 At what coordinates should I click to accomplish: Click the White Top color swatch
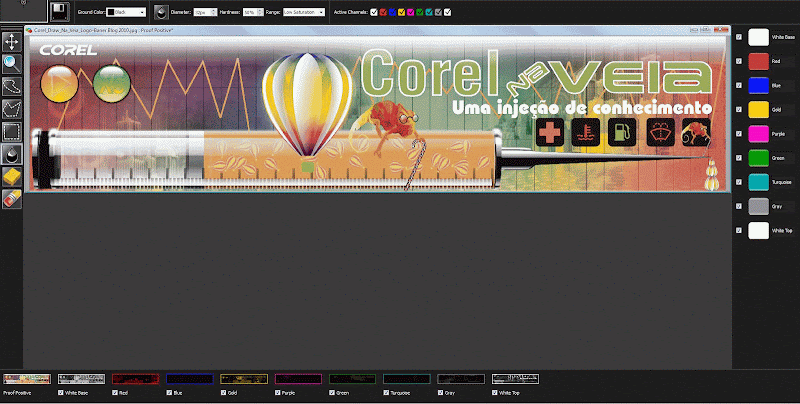point(758,231)
